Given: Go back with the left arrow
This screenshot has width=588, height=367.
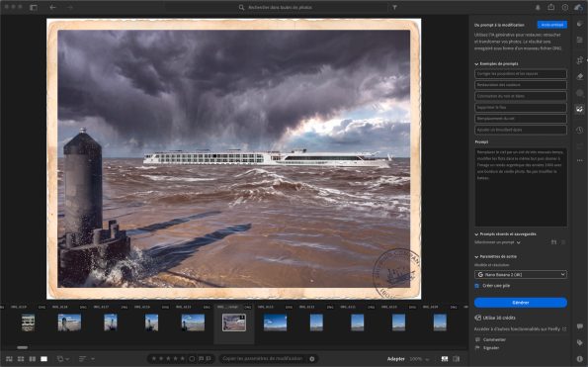Looking at the screenshot, I should coord(53,7).
